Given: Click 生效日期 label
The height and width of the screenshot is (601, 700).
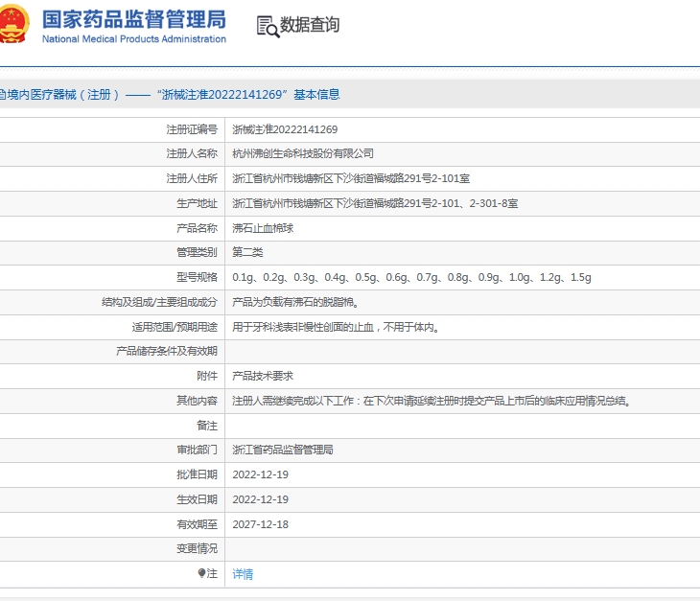Looking at the screenshot, I should tap(197, 499).
